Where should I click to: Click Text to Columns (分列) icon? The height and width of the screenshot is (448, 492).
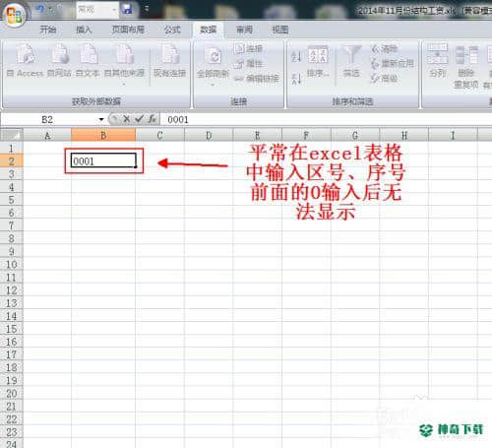click(437, 54)
